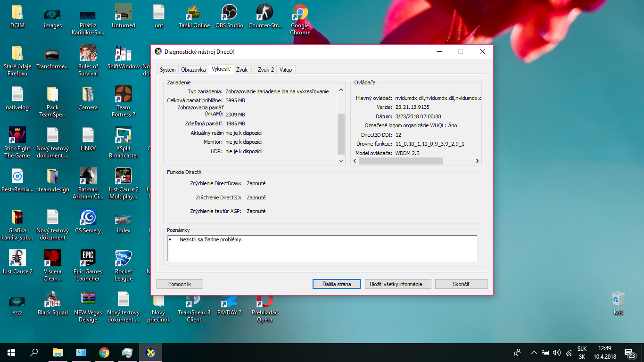The height and width of the screenshot is (362, 644).
Task: Click the Ovládače scroll right arrow
Action: click(x=477, y=161)
